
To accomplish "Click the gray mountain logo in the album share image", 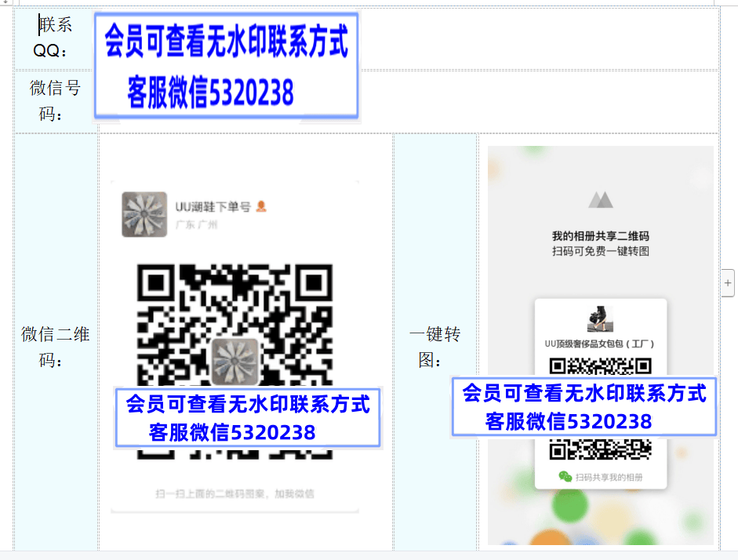I will click(x=601, y=199).
